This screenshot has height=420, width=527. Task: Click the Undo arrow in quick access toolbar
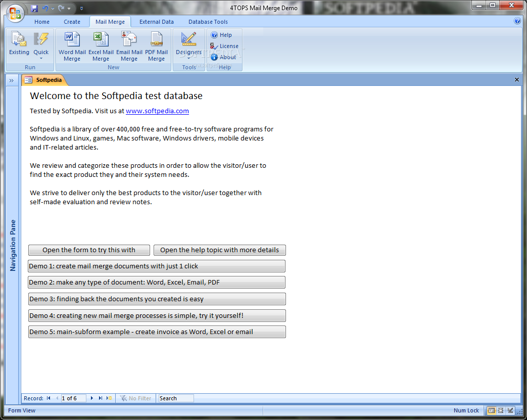[45, 9]
